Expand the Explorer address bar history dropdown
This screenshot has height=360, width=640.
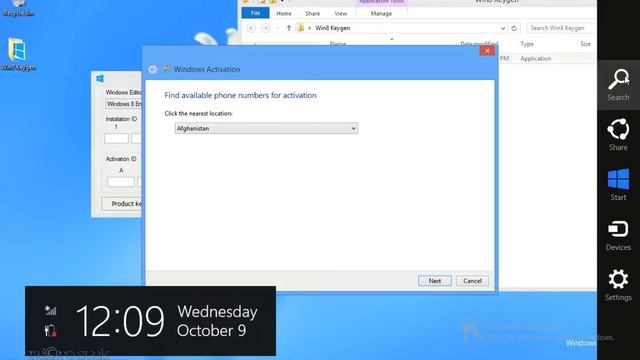point(503,28)
